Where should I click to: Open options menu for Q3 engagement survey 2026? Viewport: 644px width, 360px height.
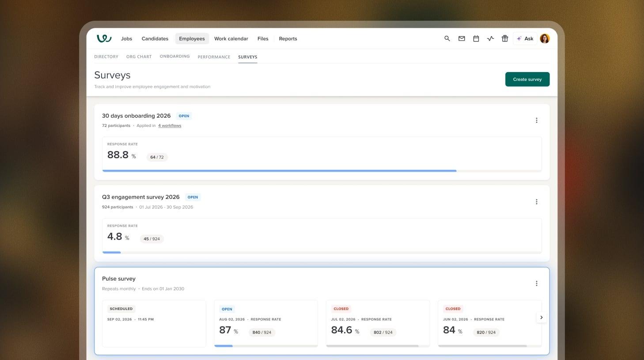point(537,202)
